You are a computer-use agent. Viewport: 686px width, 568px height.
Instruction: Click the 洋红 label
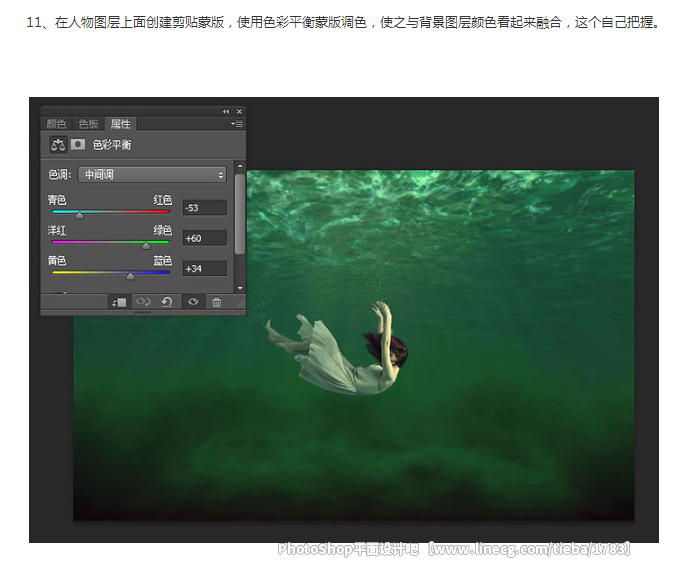click(57, 230)
